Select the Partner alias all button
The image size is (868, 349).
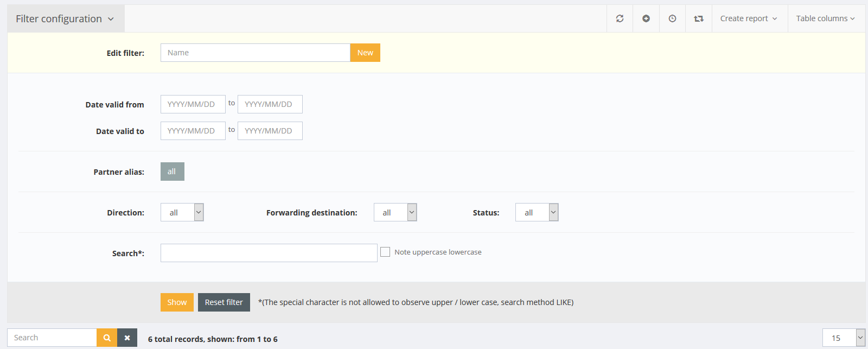172,172
